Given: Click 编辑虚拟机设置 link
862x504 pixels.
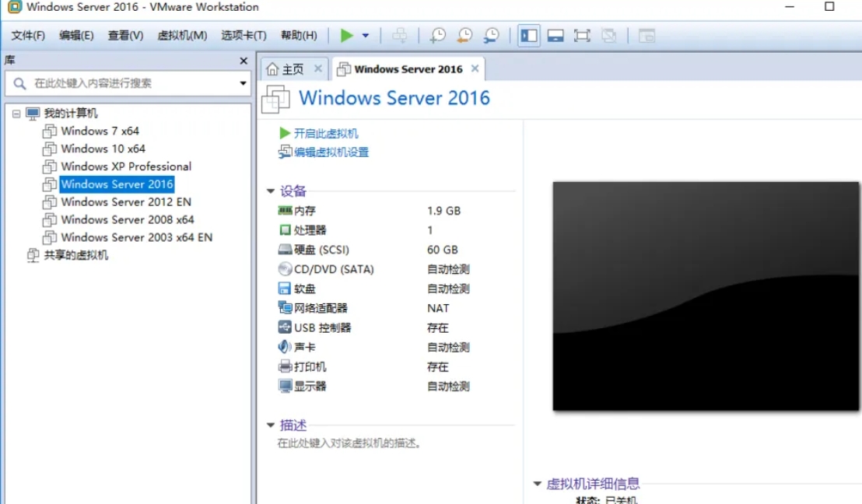Looking at the screenshot, I should 331,152.
